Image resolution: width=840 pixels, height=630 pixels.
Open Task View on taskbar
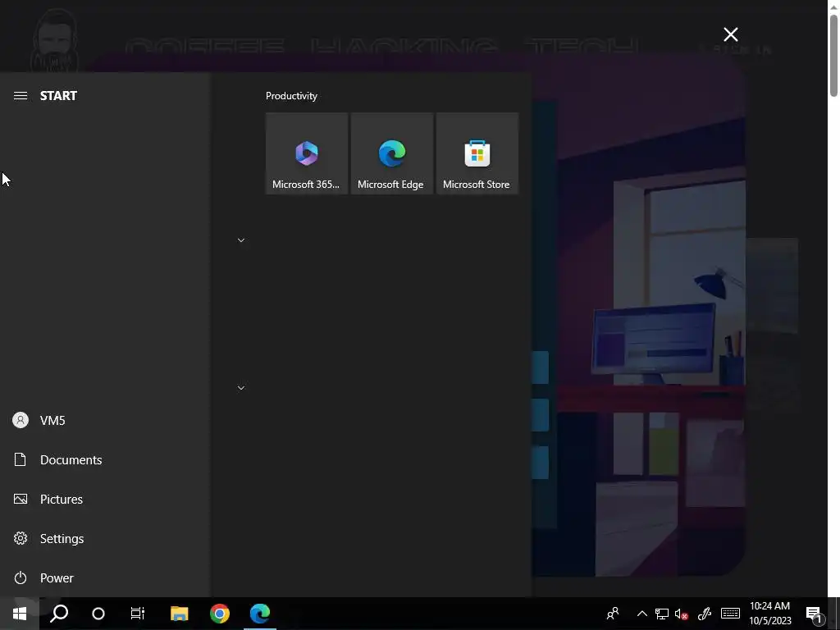(138, 614)
